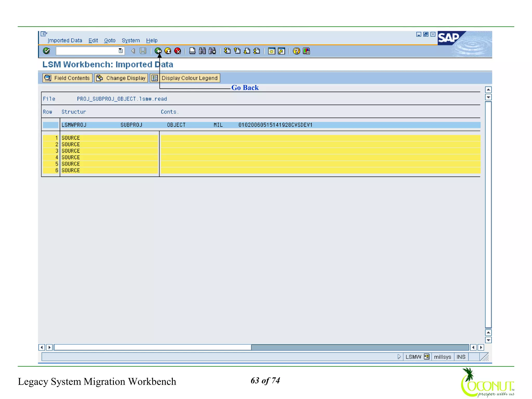Click the Change Display button

(x=121, y=78)
